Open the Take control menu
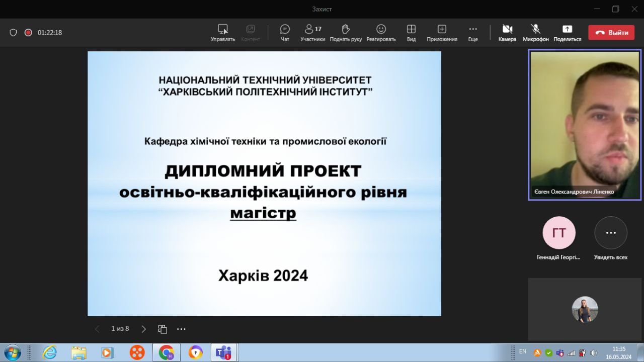The width and height of the screenshot is (644, 362). pyautogui.click(x=222, y=33)
